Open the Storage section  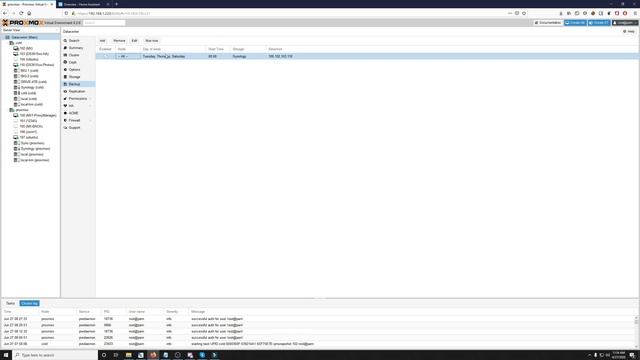74,77
